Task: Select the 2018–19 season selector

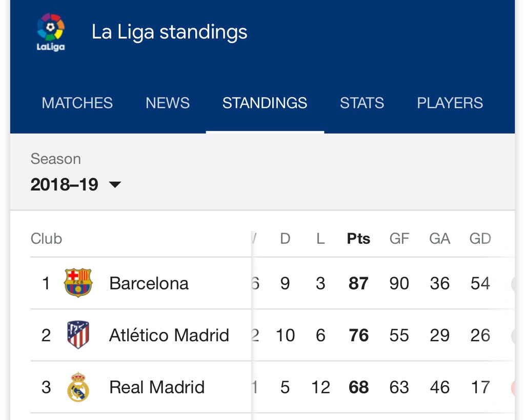Action: (65, 184)
